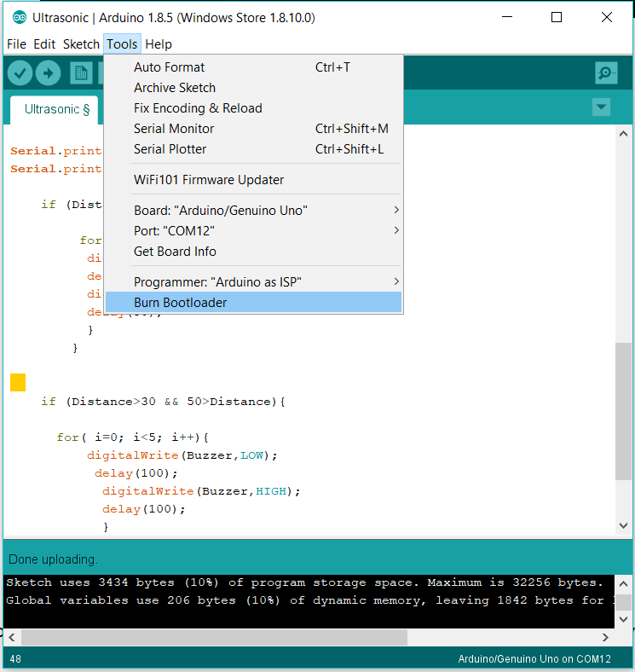
Task: Click the "for( i=0; i<5; i++){" code line
Action: coord(132,437)
